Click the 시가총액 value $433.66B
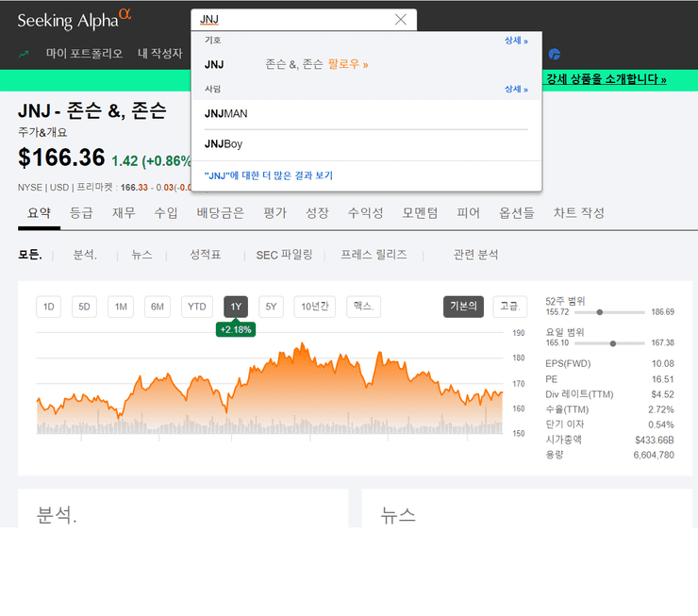Viewport: 698px width, 616px height. point(655,441)
